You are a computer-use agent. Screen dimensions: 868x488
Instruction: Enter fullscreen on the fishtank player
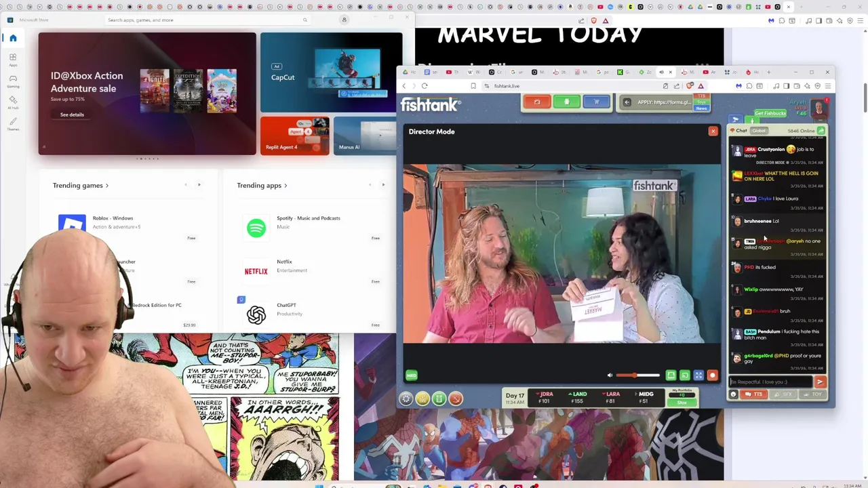point(698,375)
